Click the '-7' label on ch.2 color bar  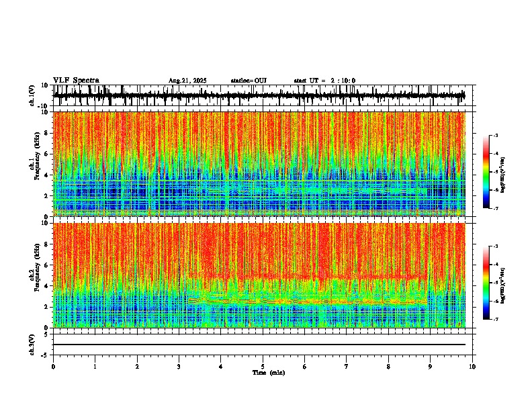496,319
